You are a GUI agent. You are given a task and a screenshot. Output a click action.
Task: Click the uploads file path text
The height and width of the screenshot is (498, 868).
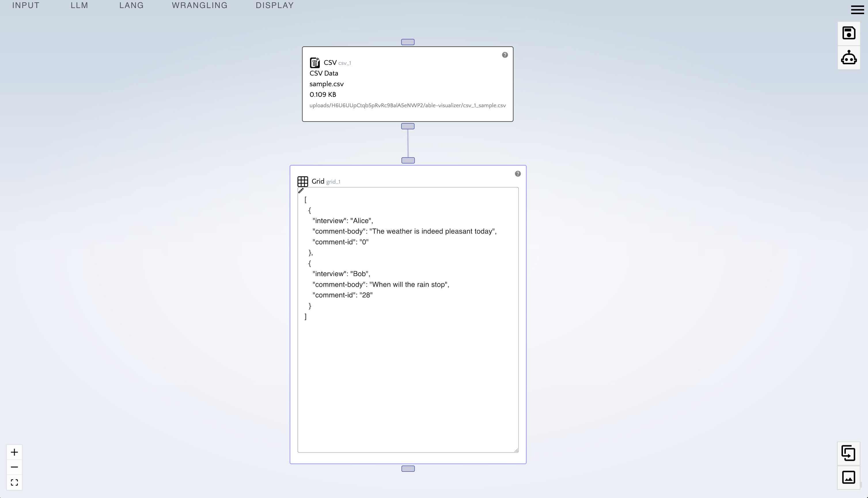coord(408,106)
